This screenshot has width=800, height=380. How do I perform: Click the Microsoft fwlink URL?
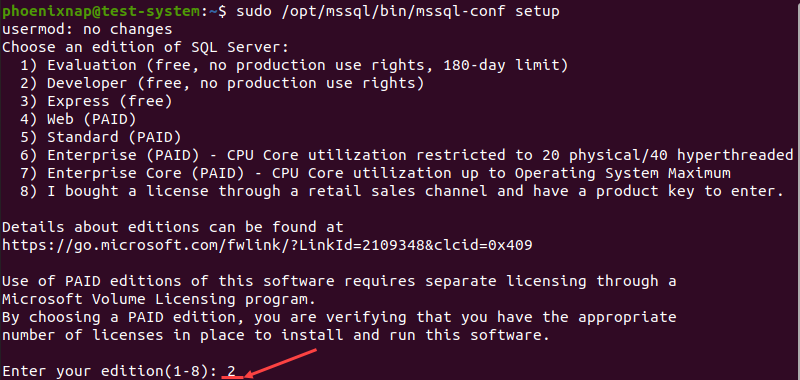tap(267, 245)
